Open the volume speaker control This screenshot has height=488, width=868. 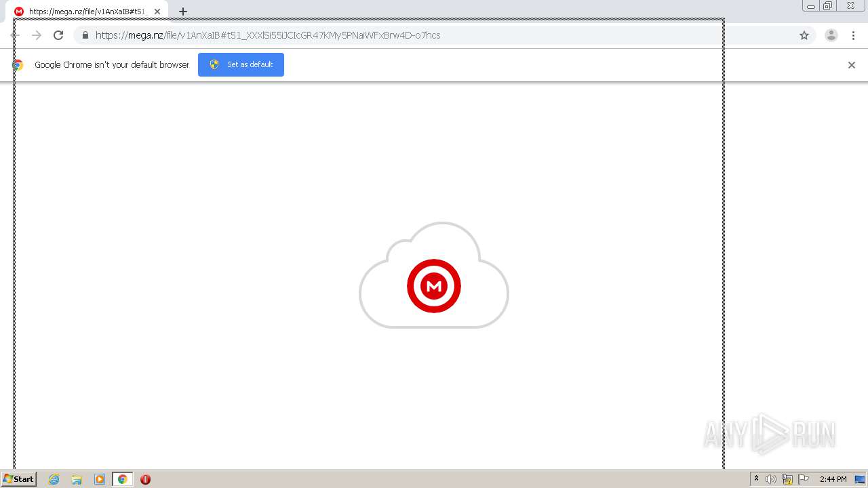click(x=771, y=479)
